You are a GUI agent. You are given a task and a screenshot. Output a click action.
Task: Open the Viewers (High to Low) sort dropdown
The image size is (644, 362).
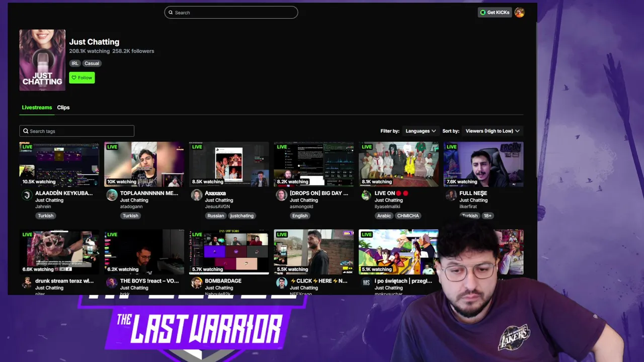tap(493, 131)
